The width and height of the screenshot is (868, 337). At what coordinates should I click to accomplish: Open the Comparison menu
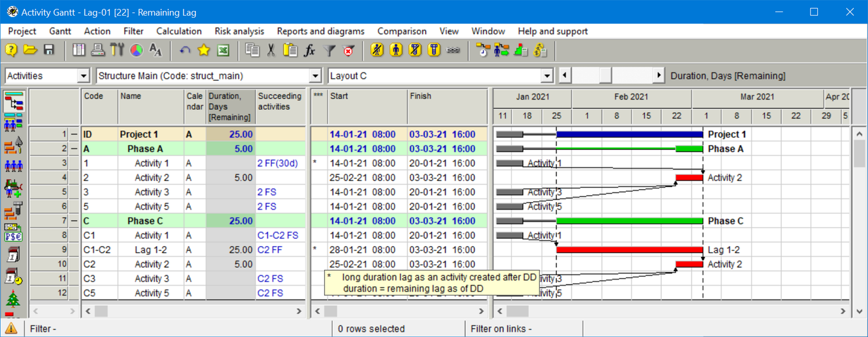402,31
